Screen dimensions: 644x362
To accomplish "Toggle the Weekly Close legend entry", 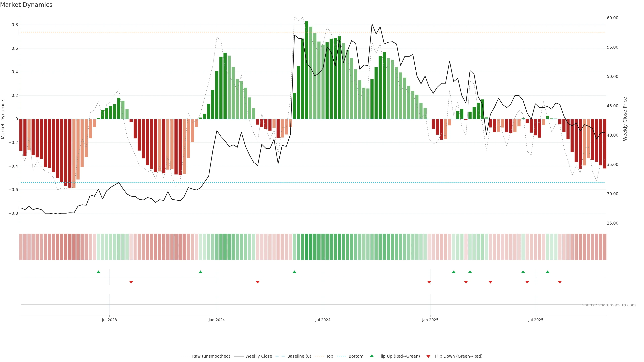I will [x=258, y=356].
